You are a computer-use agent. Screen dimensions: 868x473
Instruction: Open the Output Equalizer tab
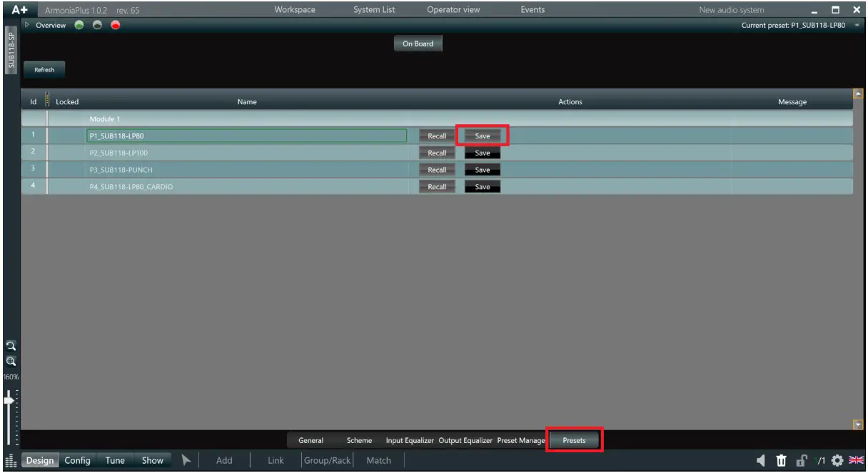click(465, 440)
